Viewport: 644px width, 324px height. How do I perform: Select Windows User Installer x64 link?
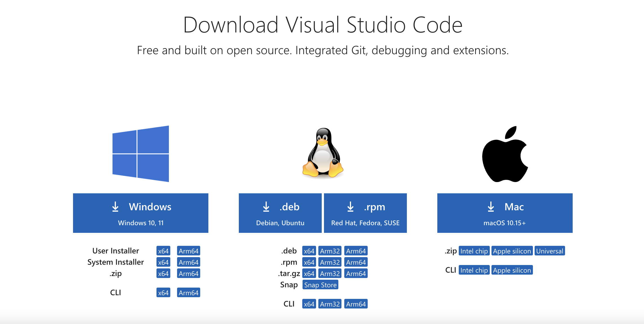pyautogui.click(x=163, y=251)
